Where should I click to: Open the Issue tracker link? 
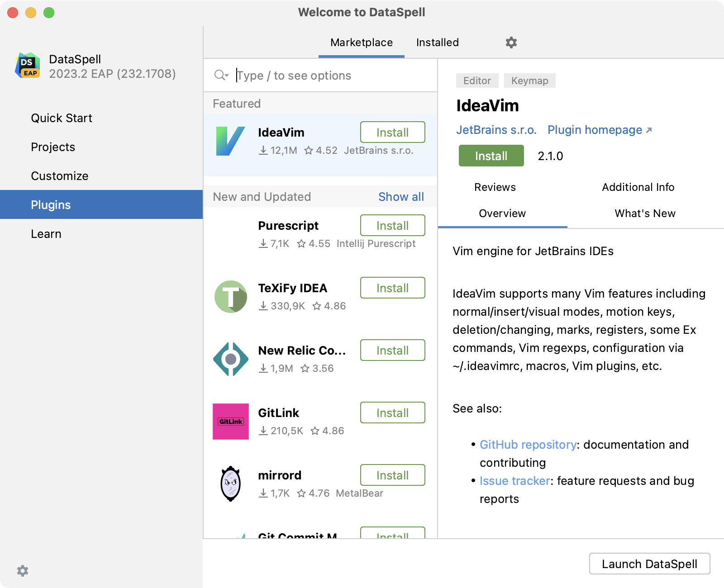point(515,481)
